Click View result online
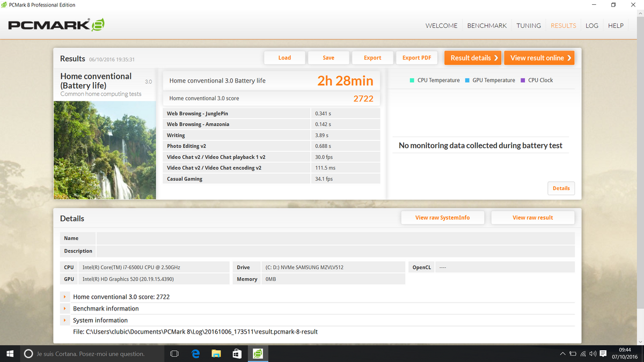644x362 pixels. [x=539, y=58]
